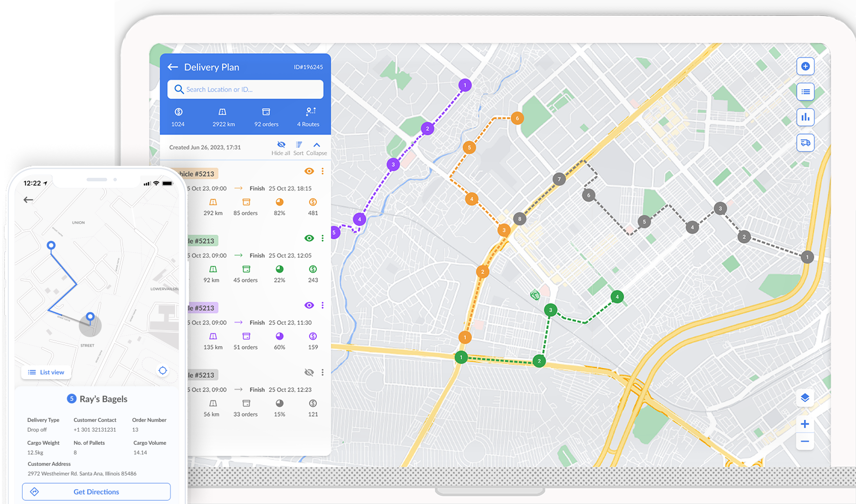Select green route stop 2 marker
Screen dimensions: 856x504
(539, 361)
